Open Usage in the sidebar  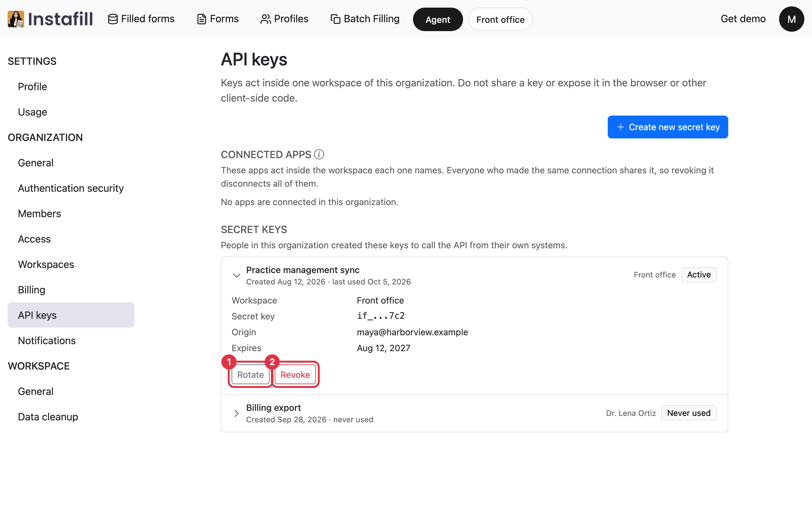click(x=71, y=112)
